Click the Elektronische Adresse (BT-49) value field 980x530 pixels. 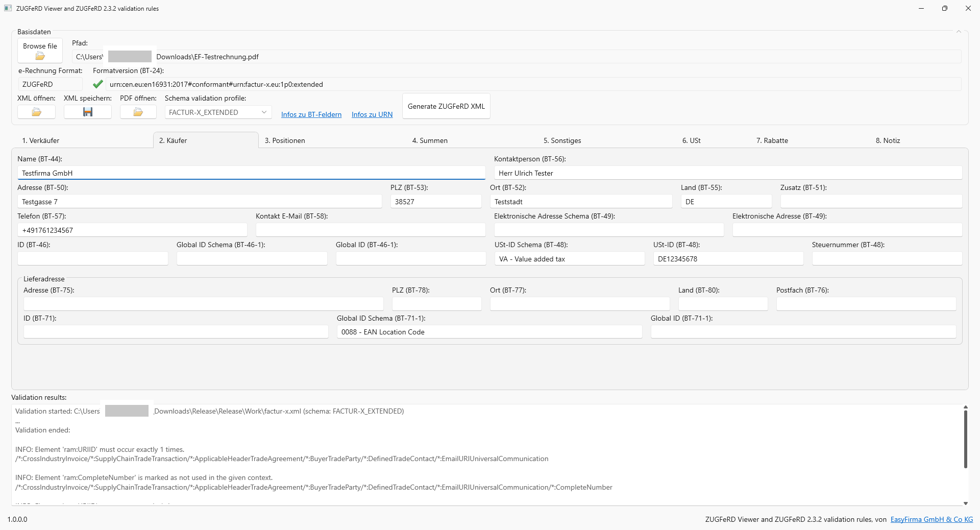847,230
